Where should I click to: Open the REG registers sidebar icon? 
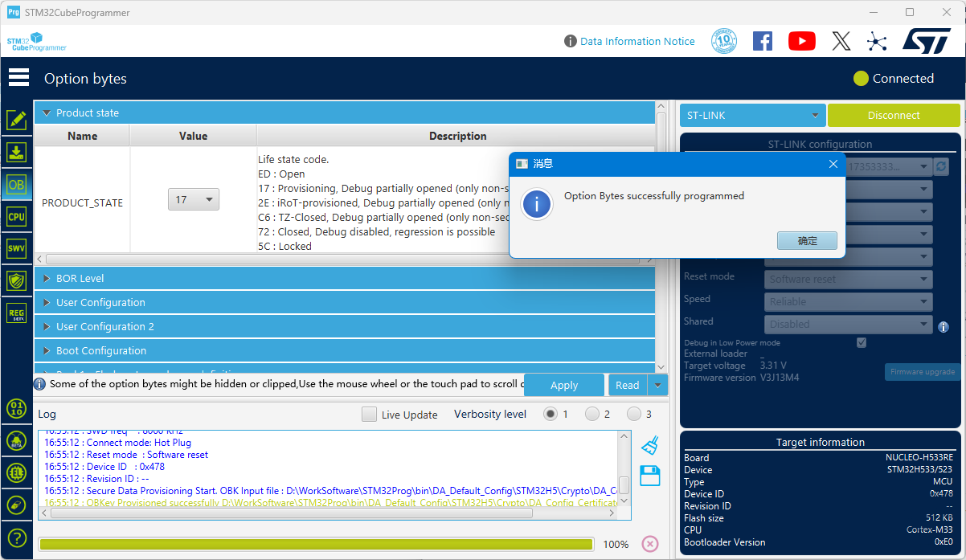point(16,313)
